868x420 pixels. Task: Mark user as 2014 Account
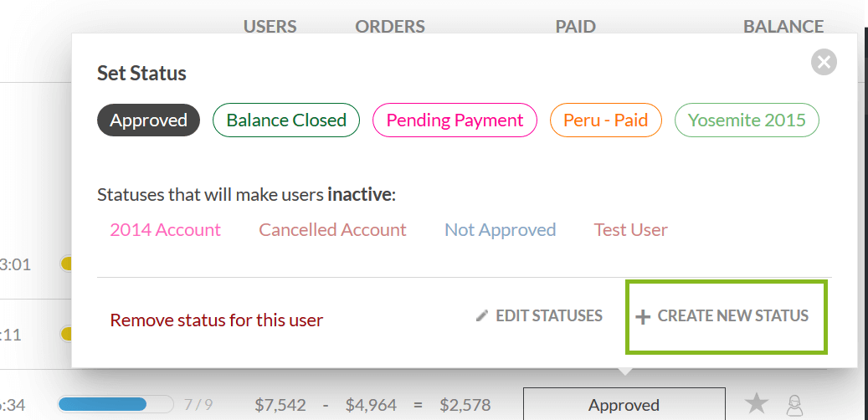pyautogui.click(x=165, y=229)
